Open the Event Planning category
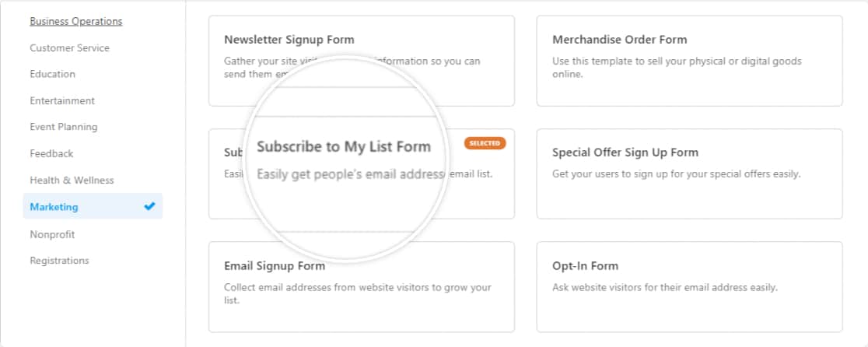868x347 pixels. coord(64,127)
